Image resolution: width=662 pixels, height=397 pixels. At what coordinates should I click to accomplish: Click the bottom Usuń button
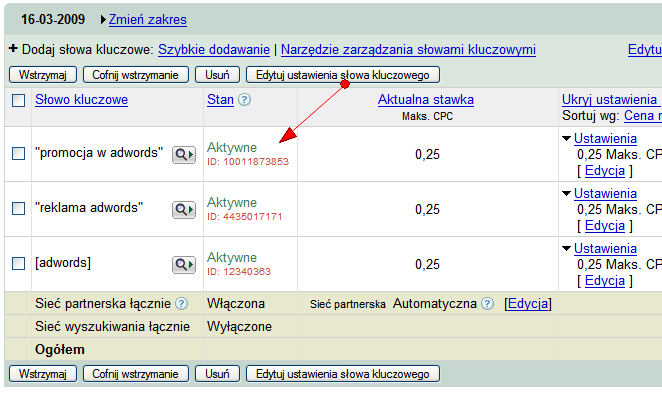pos(217,374)
